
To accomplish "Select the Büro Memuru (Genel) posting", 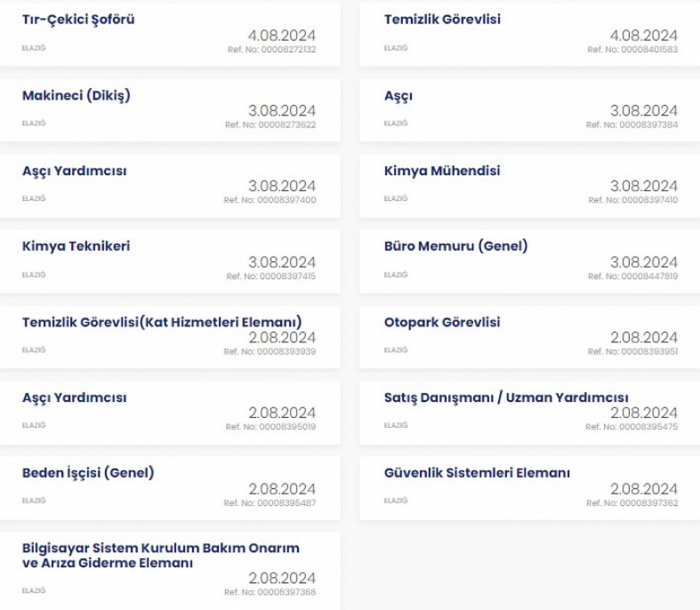I will (456, 246).
